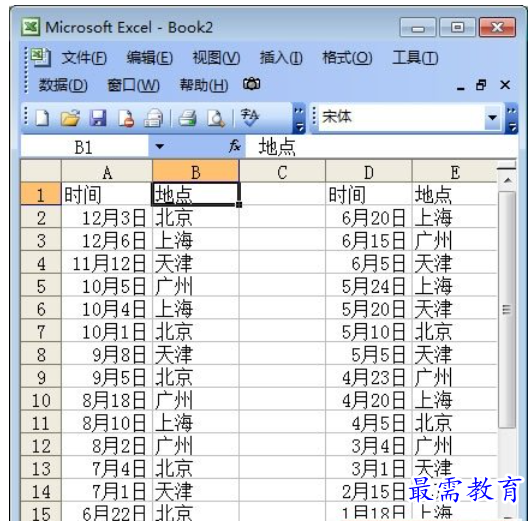Open the 窗口(W) menu
Image resolution: width=530 pixels, height=521 pixels.
tap(133, 85)
